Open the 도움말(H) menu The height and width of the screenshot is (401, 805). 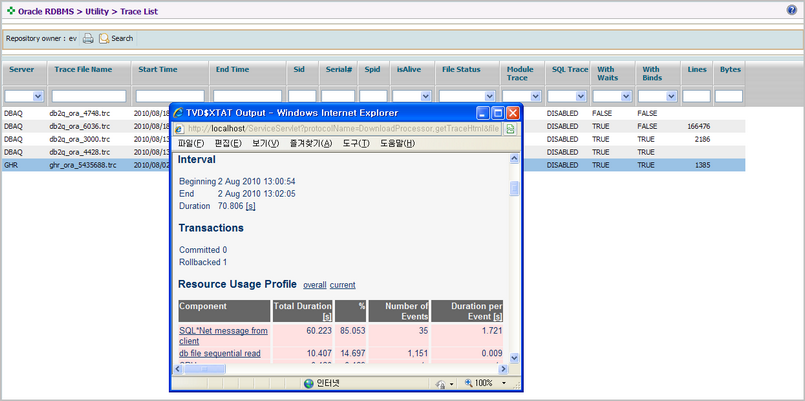pyautogui.click(x=397, y=144)
